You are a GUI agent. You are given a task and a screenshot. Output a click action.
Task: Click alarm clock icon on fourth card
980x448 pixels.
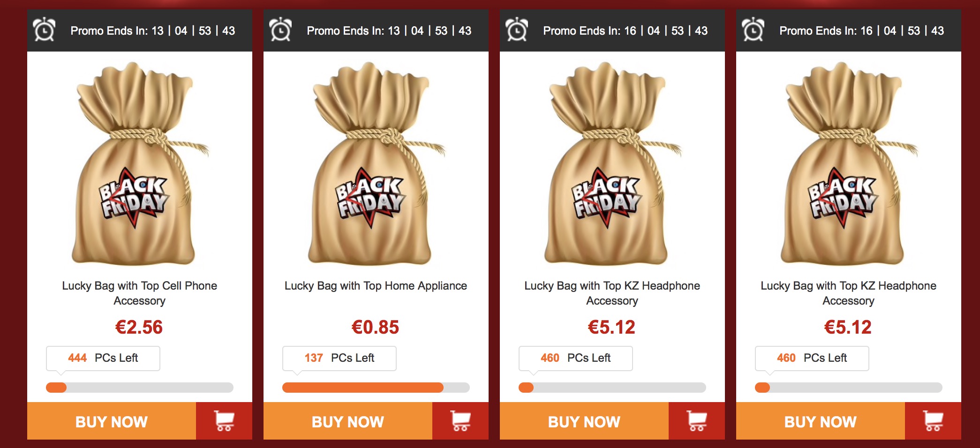click(754, 30)
